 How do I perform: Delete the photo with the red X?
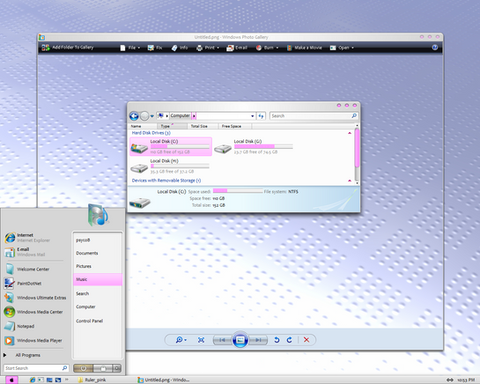[306, 340]
